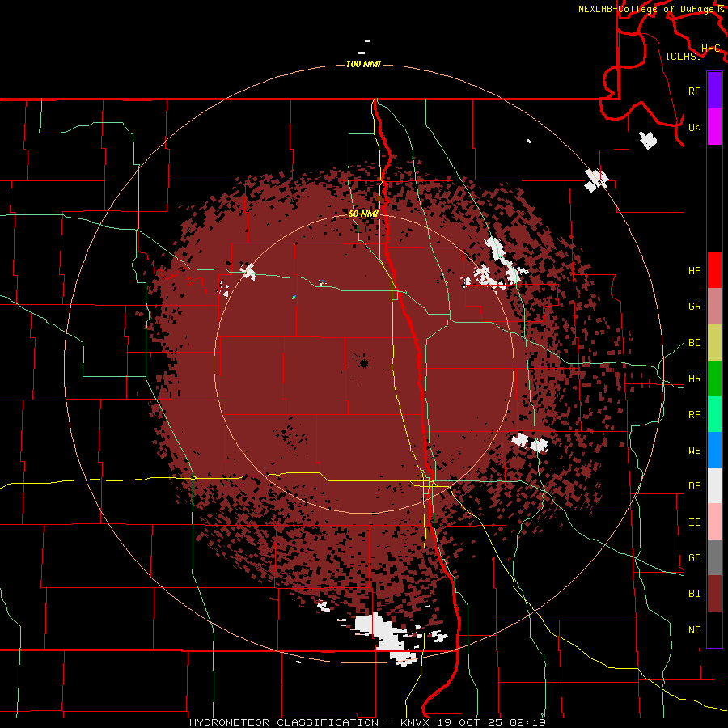Click the HA legend label
Image resolution: width=728 pixels, height=728 pixels.
[694, 270]
